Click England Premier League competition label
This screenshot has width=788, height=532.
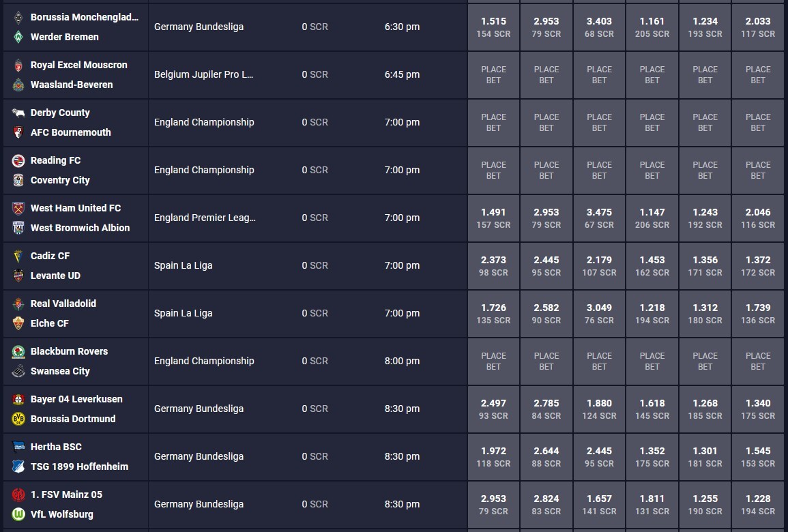[x=205, y=218]
